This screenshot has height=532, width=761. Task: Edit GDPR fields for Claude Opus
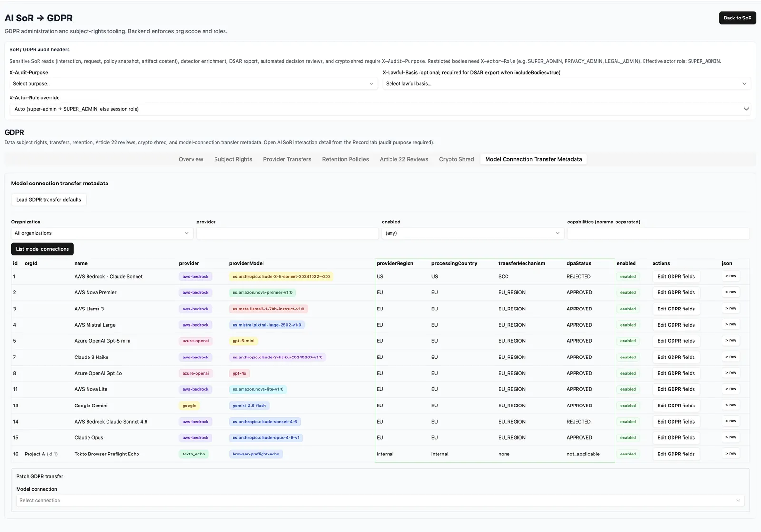point(676,438)
